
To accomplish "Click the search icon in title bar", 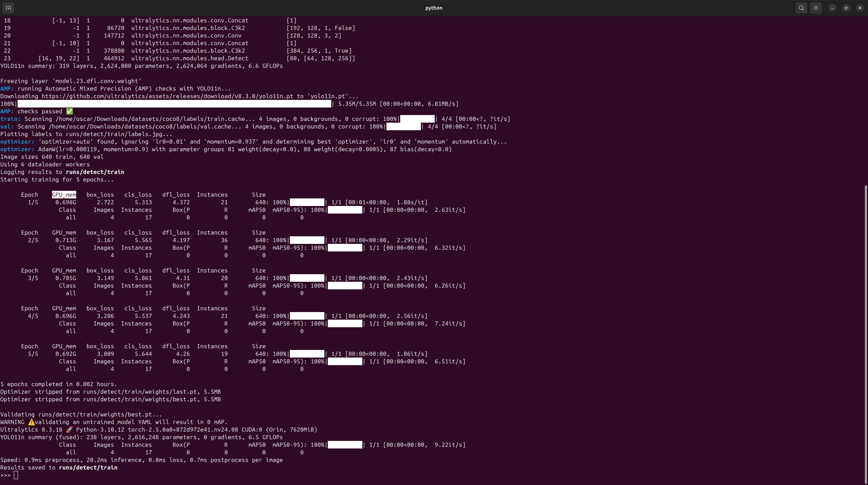I will [801, 8].
